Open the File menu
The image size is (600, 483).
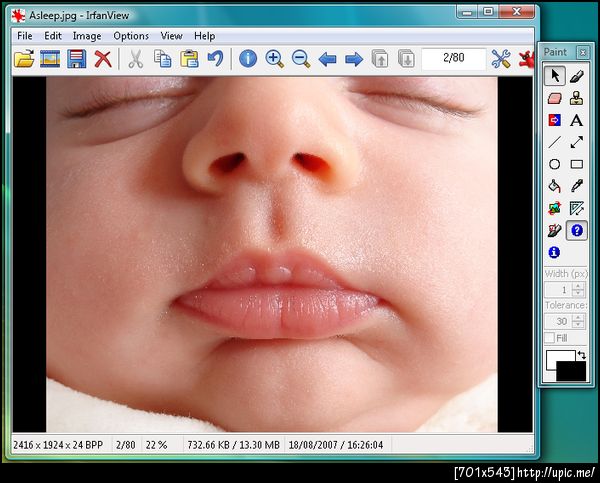(25, 36)
